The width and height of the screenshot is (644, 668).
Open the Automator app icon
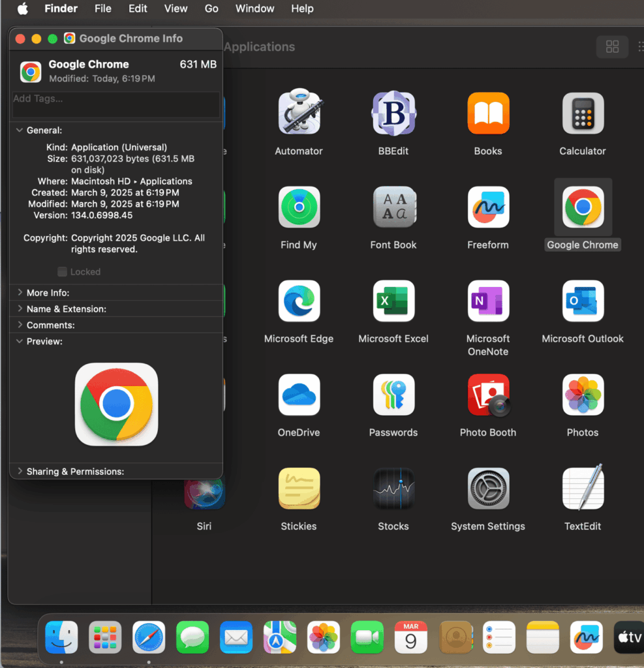(x=299, y=113)
